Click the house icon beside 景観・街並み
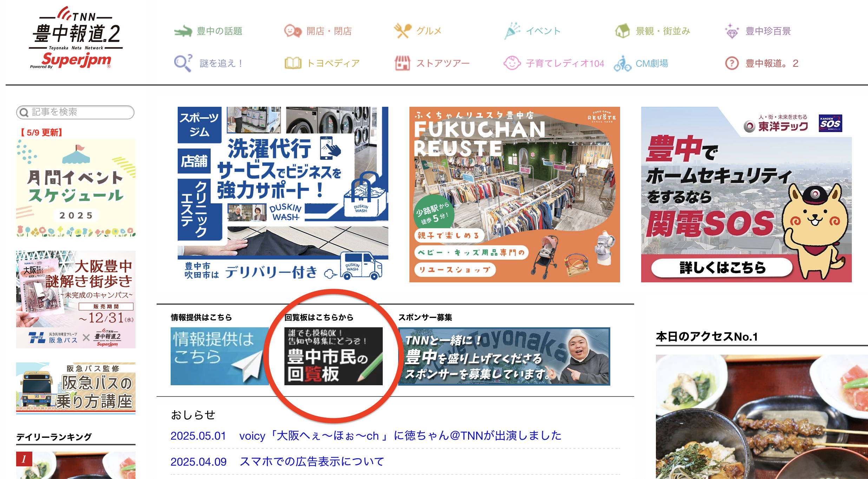Image resolution: width=868 pixels, height=479 pixels. [x=622, y=31]
